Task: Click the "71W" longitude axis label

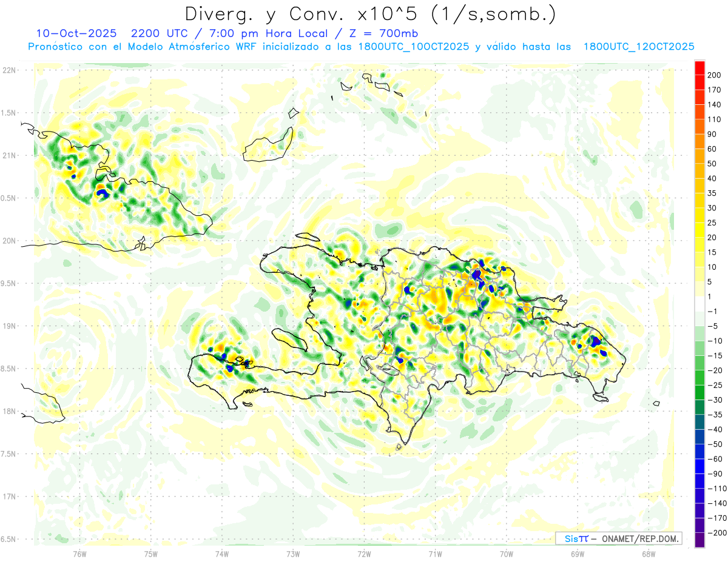Action: pyautogui.click(x=435, y=554)
